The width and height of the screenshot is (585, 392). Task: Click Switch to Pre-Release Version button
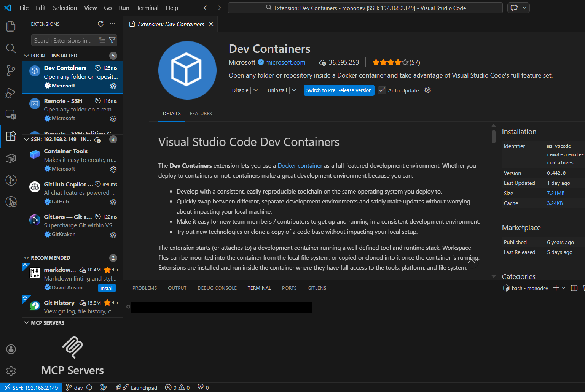339,90
